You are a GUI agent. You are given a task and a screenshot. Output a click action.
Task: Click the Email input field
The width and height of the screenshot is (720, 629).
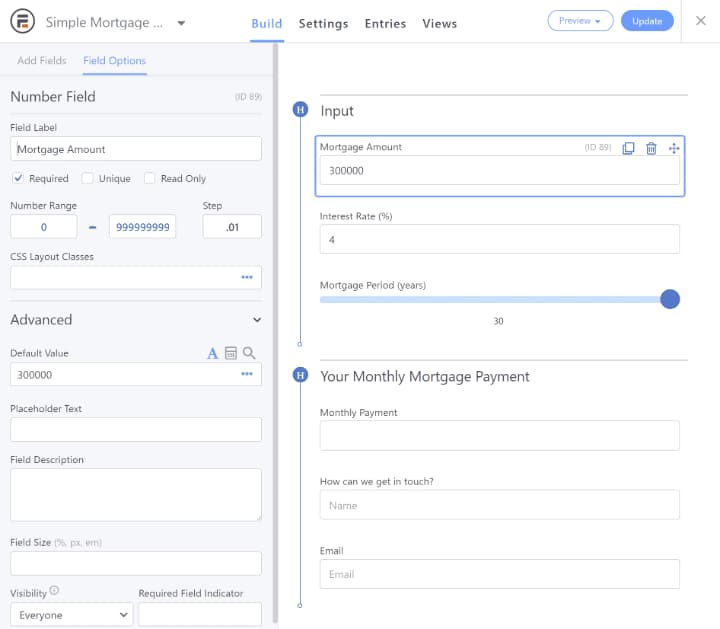pyautogui.click(x=500, y=574)
